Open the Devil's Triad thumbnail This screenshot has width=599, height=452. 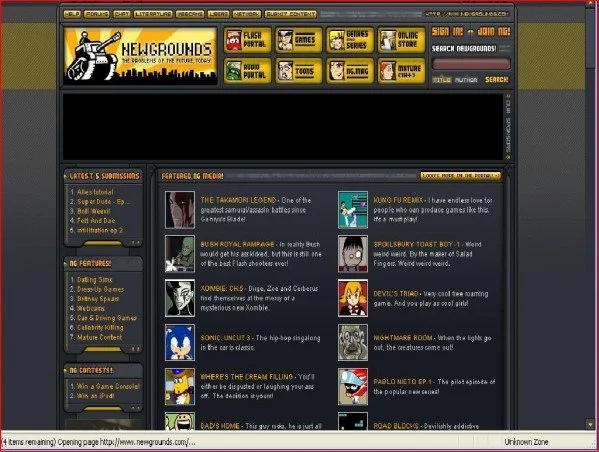click(x=353, y=298)
